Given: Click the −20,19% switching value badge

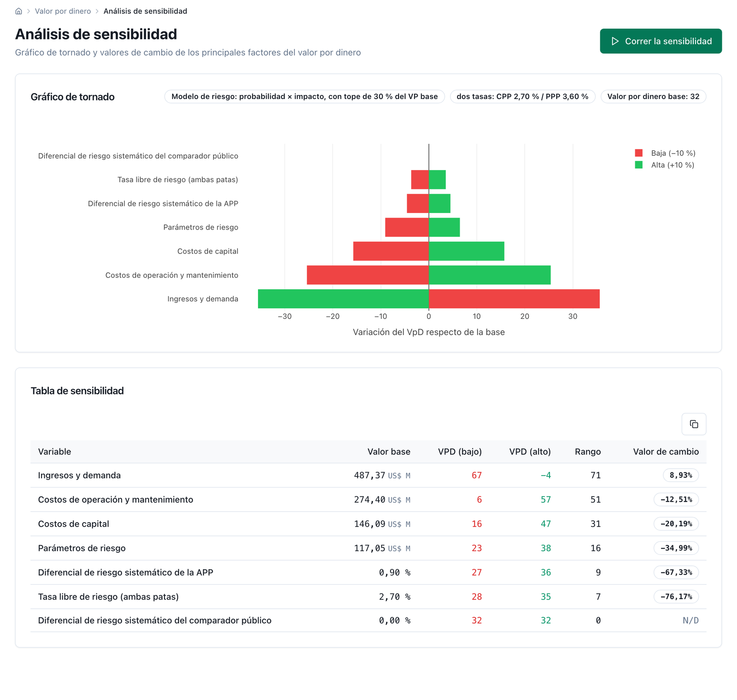Looking at the screenshot, I should pos(676,524).
